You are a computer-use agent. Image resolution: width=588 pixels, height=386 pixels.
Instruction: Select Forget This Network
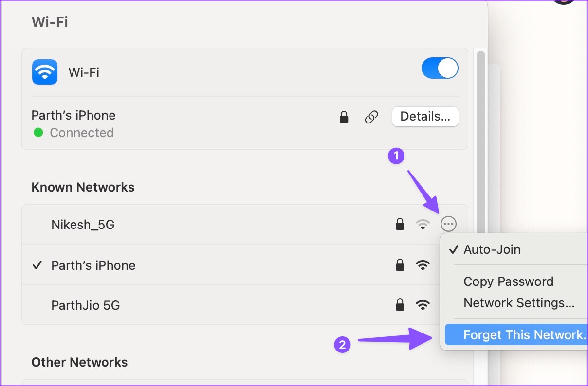(524, 335)
